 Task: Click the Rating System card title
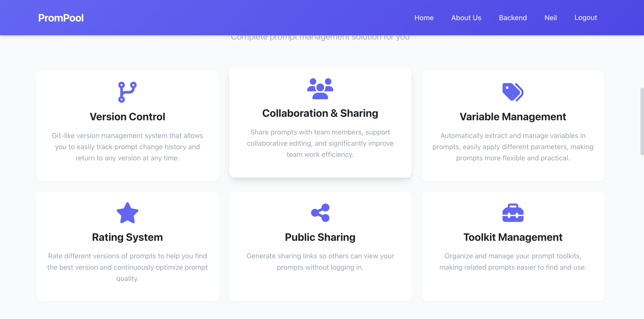click(x=127, y=237)
